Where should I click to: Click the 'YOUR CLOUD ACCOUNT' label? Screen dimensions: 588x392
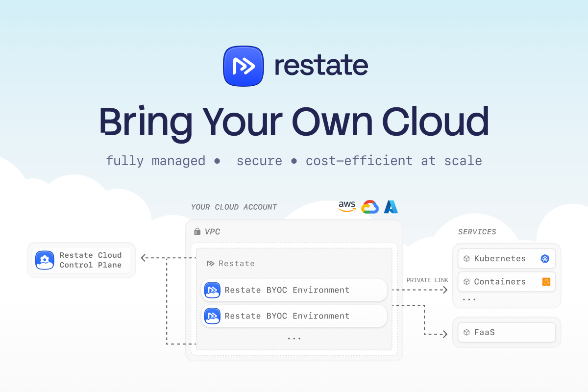pyautogui.click(x=234, y=207)
